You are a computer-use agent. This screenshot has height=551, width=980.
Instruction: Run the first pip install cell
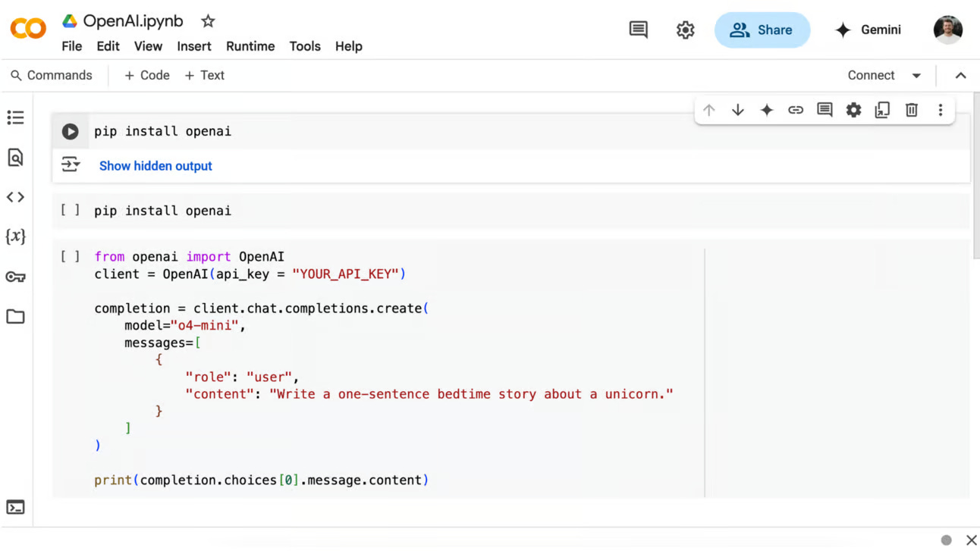70,131
